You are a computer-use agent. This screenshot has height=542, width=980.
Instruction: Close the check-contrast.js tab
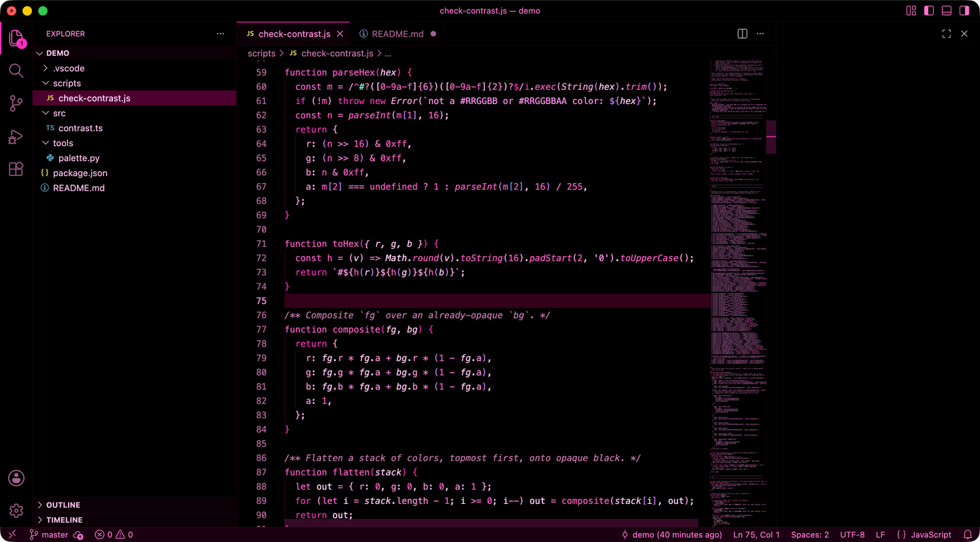click(340, 34)
